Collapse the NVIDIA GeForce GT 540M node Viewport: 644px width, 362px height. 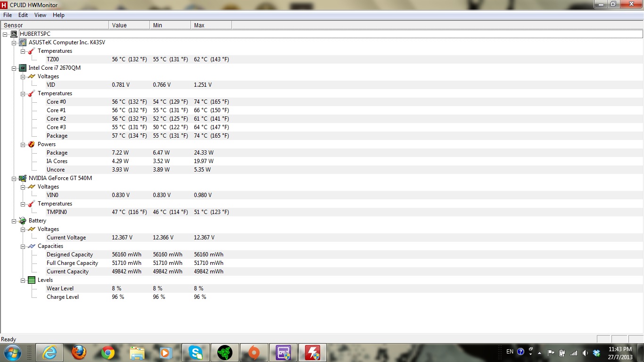click(x=14, y=178)
